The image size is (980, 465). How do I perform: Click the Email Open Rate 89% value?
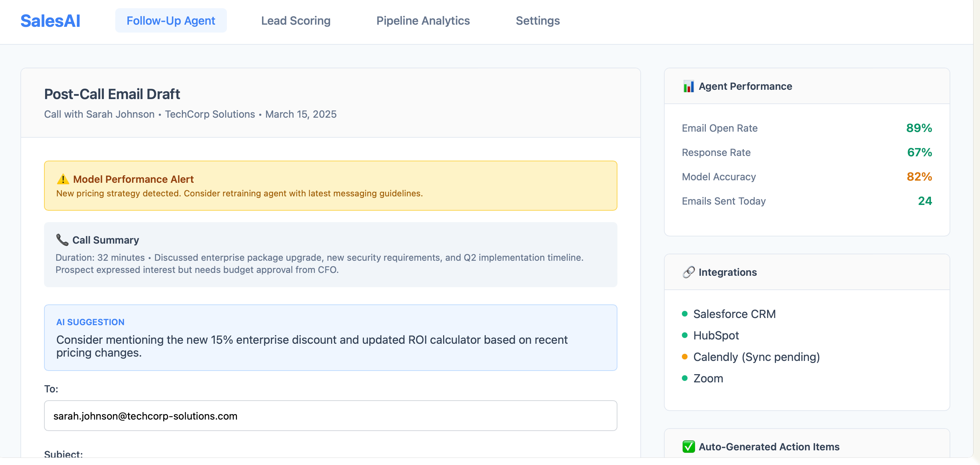[918, 128]
